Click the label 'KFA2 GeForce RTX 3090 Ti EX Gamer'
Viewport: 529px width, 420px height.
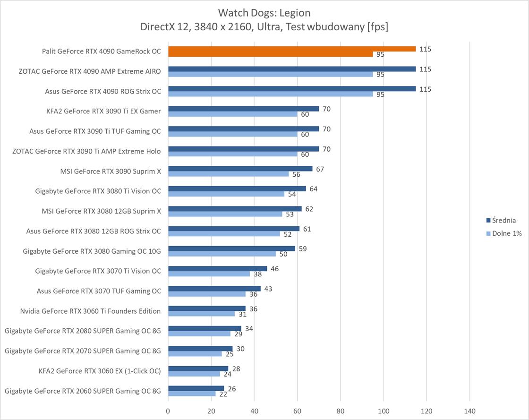pyautogui.click(x=103, y=111)
